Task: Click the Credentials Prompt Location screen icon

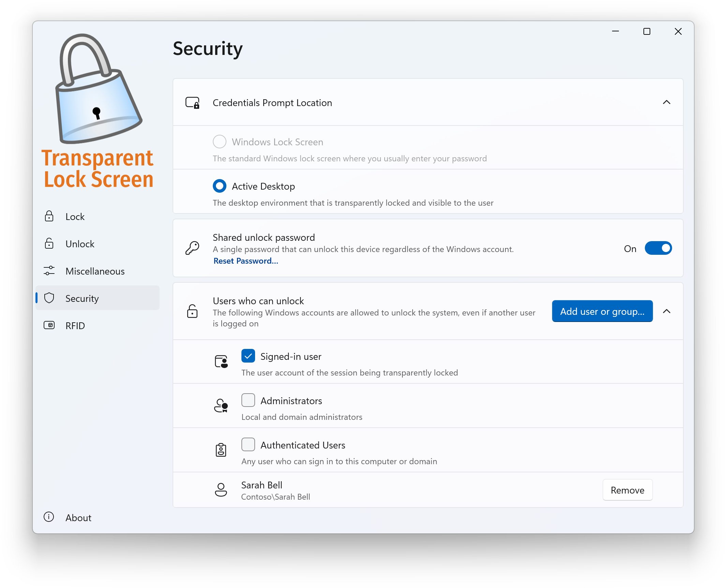Action: click(193, 103)
